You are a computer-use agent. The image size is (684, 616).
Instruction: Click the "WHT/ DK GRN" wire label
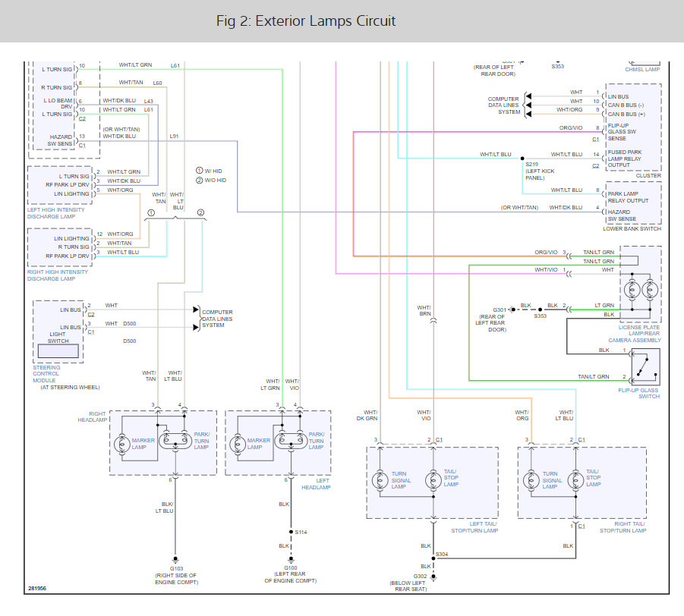[x=367, y=415]
